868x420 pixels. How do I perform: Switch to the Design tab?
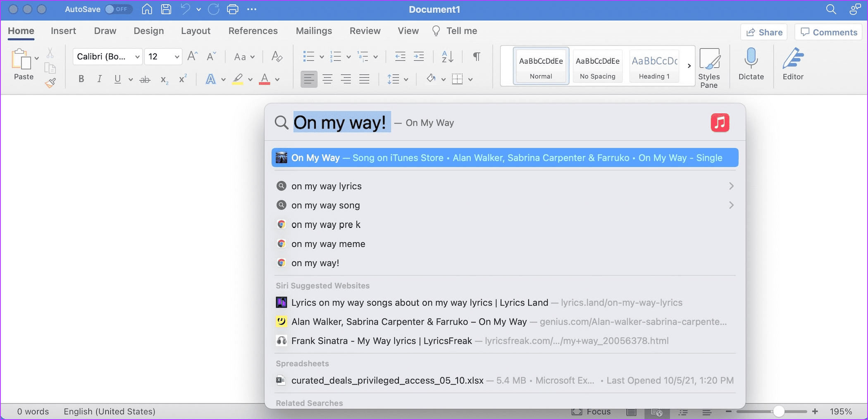(x=149, y=31)
